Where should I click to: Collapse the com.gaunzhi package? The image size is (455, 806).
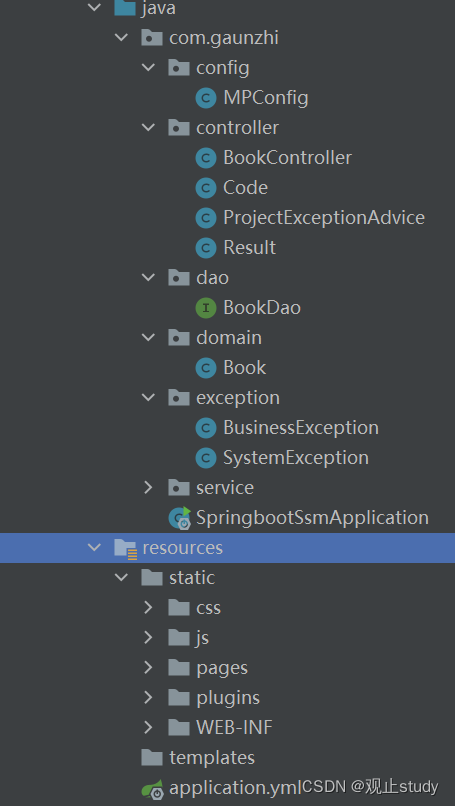121,38
